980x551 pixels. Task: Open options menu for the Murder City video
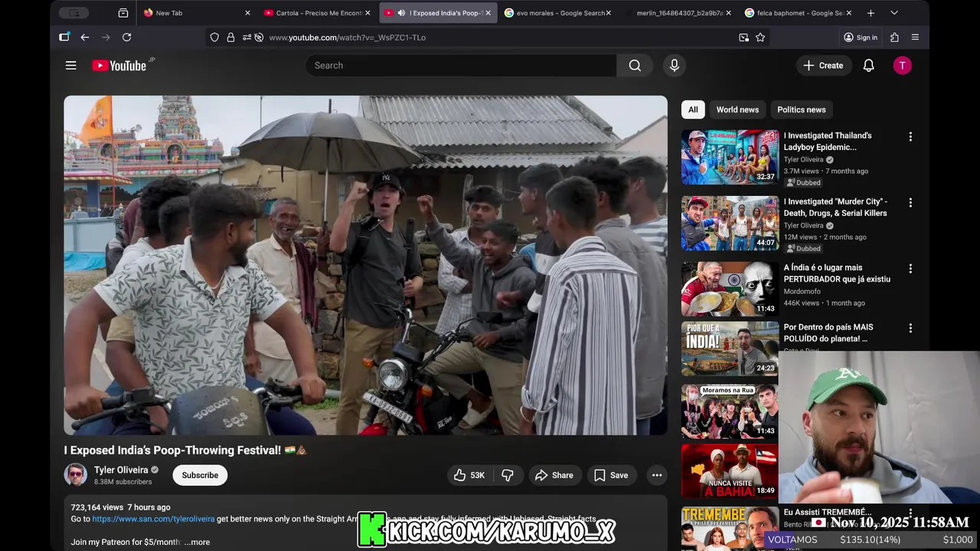point(910,203)
